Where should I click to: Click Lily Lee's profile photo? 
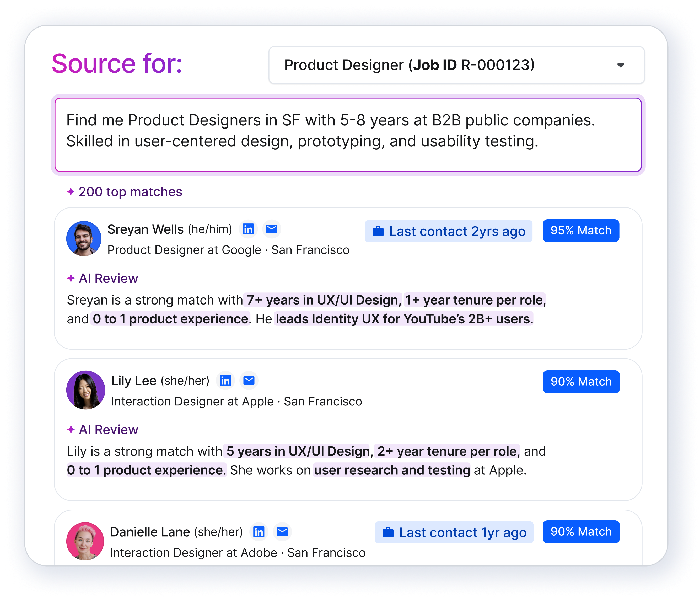tap(85, 390)
